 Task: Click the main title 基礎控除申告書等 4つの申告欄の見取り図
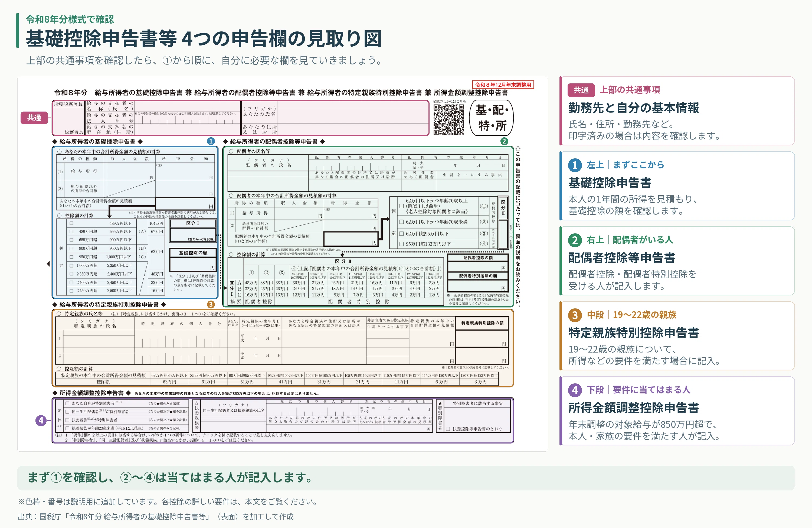[204, 39]
